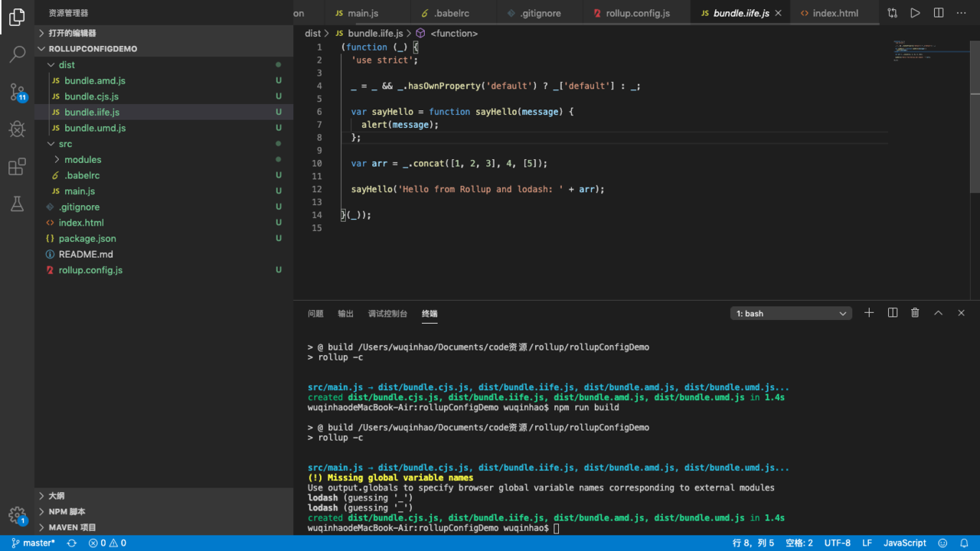
Task: Open index.html in the file tree
Action: [164, 223]
